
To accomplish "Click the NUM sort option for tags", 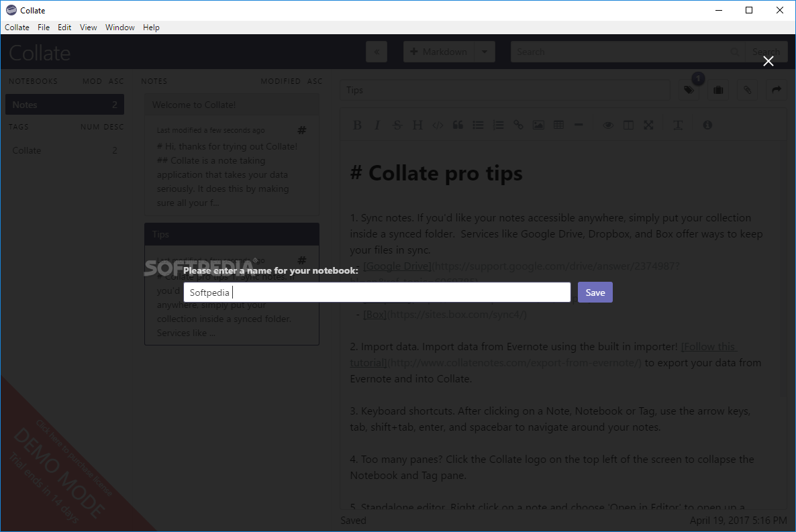I will coord(90,127).
